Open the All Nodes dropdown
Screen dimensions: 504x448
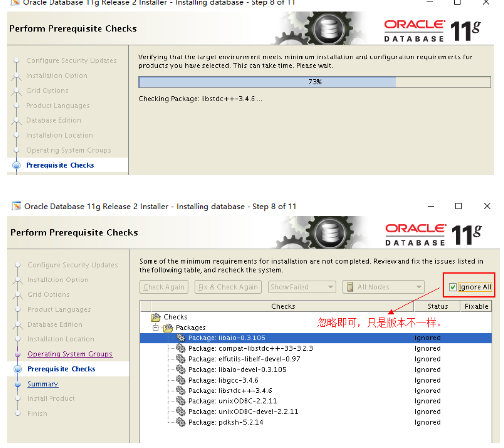384,287
